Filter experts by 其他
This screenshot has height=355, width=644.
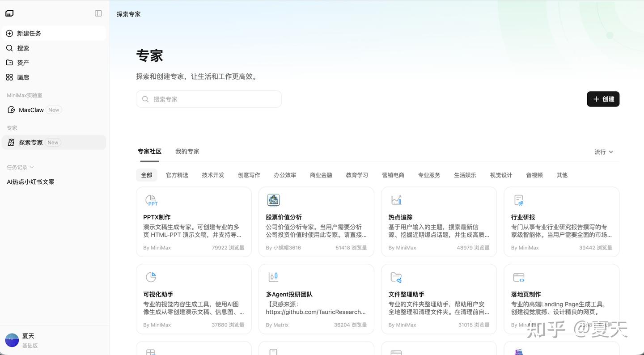[x=562, y=175]
